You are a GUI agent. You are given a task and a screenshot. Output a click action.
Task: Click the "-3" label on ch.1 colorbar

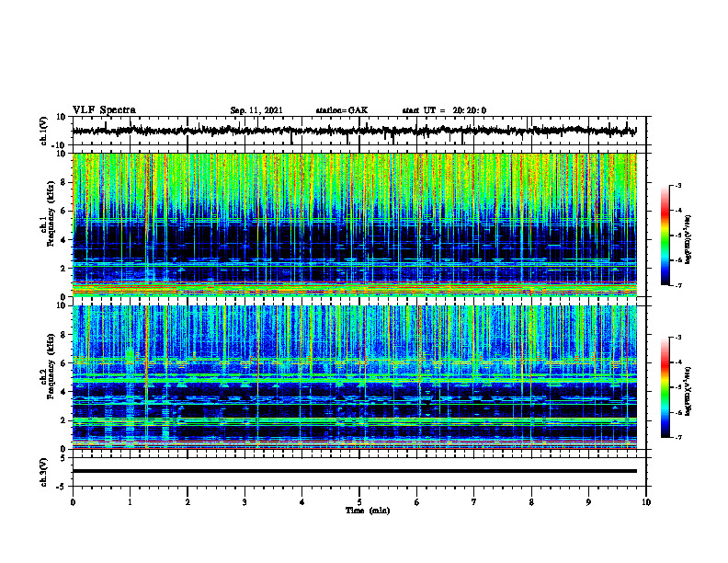click(677, 186)
